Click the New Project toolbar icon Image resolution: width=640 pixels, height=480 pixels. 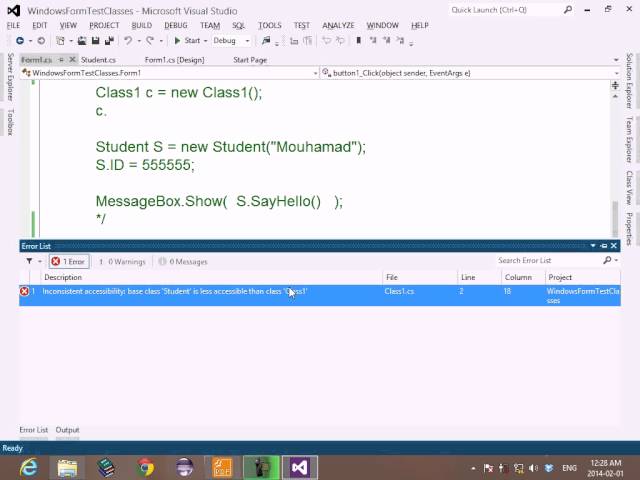[60, 40]
